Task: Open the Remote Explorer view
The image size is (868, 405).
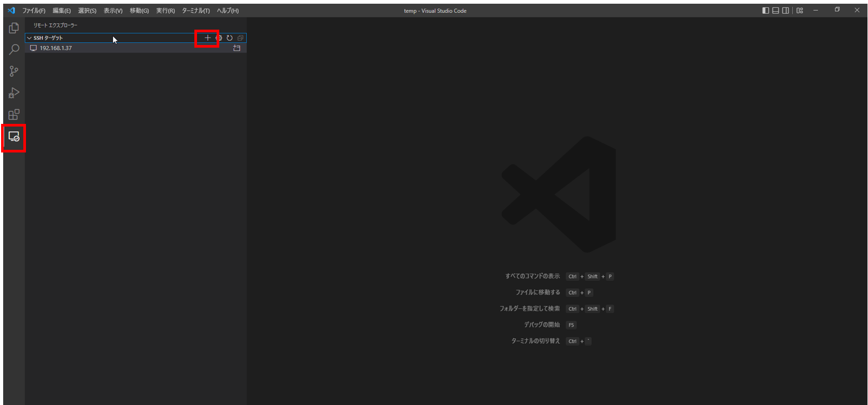Action: click(x=14, y=137)
